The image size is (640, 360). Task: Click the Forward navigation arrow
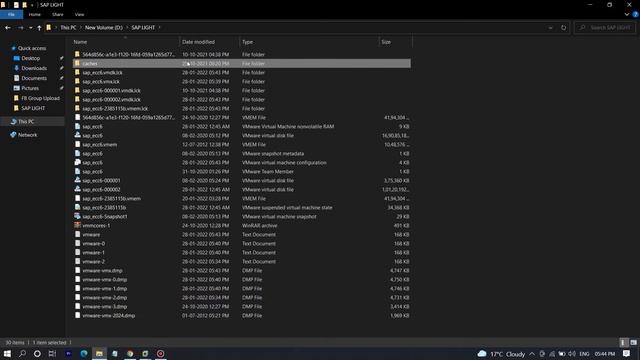click(x=20, y=28)
